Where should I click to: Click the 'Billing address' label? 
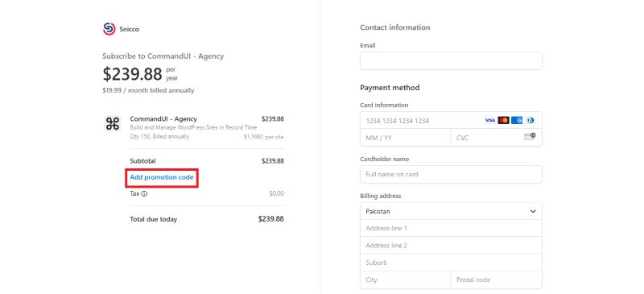[380, 197]
